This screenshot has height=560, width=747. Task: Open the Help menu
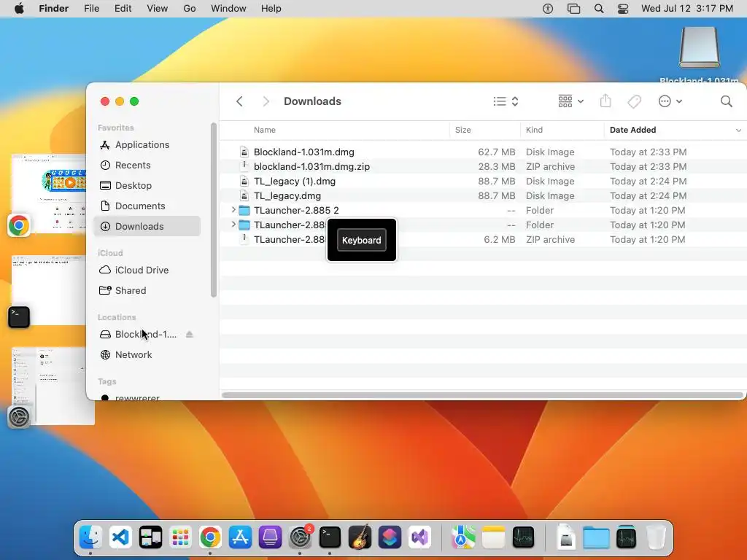pyautogui.click(x=271, y=9)
